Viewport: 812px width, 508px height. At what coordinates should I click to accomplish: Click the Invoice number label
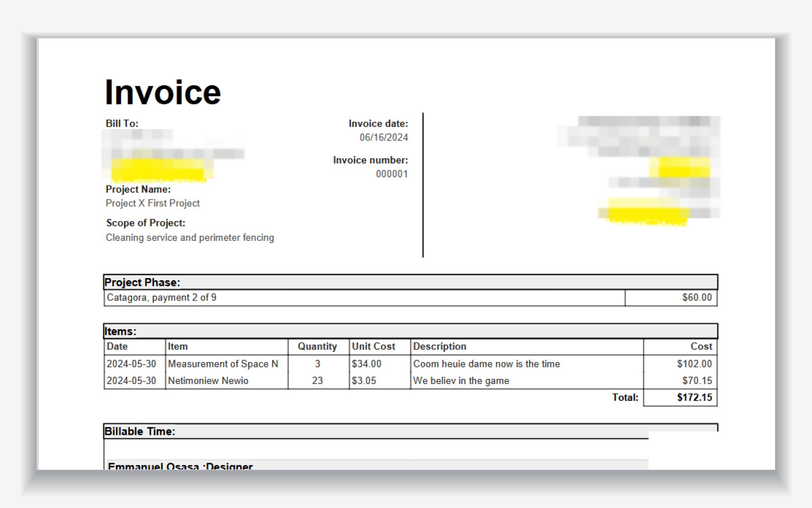tap(370, 160)
